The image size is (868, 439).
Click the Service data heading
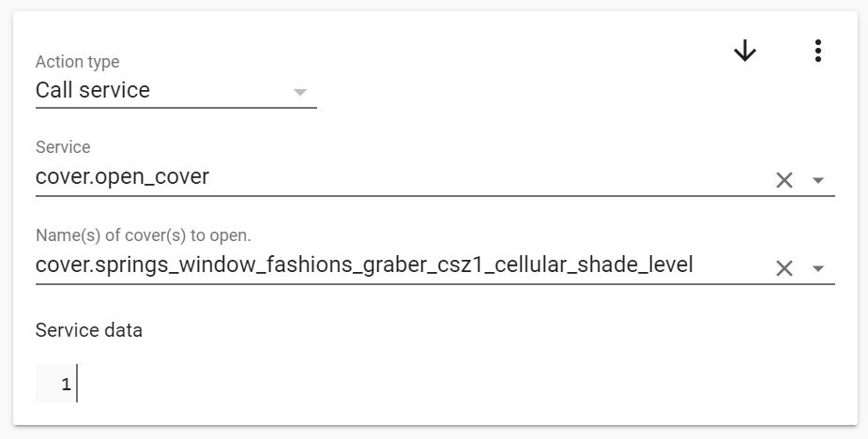(x=89, y=330)
